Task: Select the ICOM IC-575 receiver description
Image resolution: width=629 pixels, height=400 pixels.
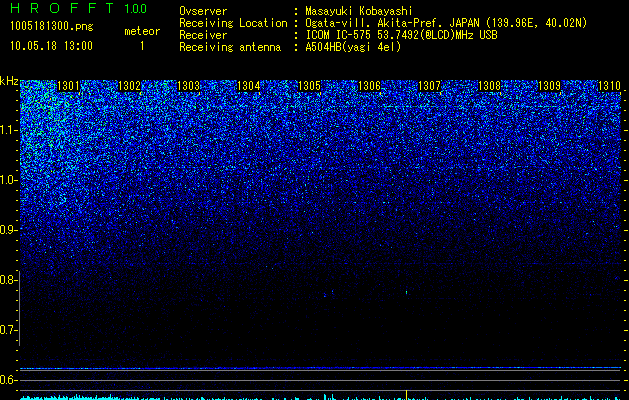Action: click(x=401, y=35)
